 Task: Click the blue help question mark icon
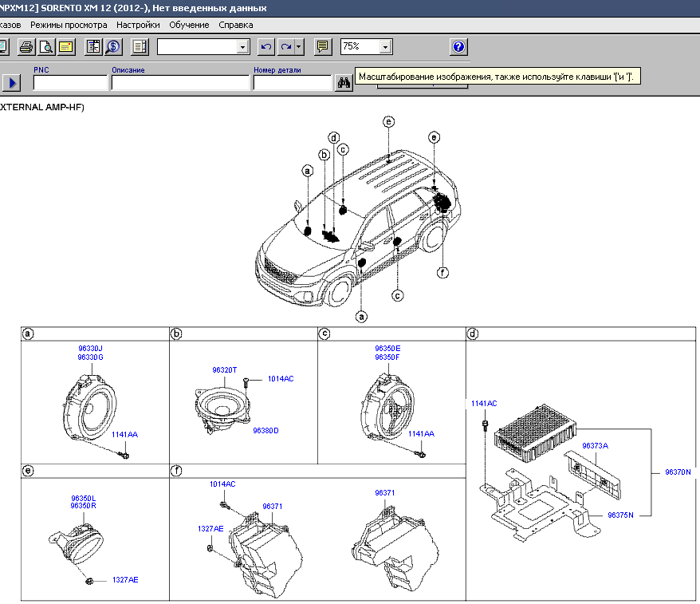458,47
